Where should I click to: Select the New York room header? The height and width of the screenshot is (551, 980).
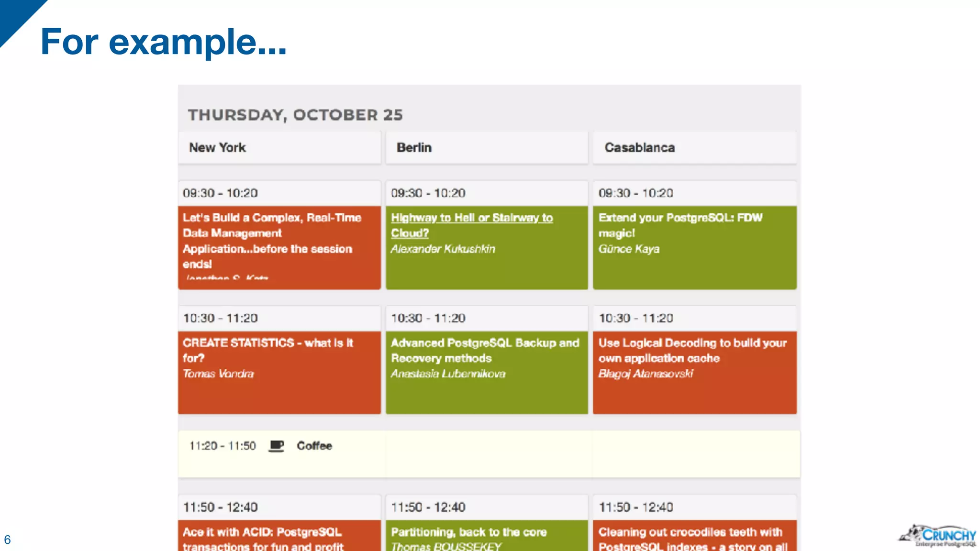coord(280,148)
